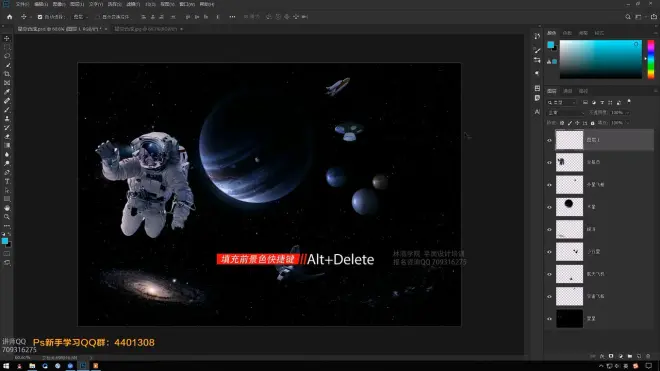The width and height of the screenshot is (660, 371).
Task: Open the 滤镜 (Filter) menu
Action: point(133,4)
